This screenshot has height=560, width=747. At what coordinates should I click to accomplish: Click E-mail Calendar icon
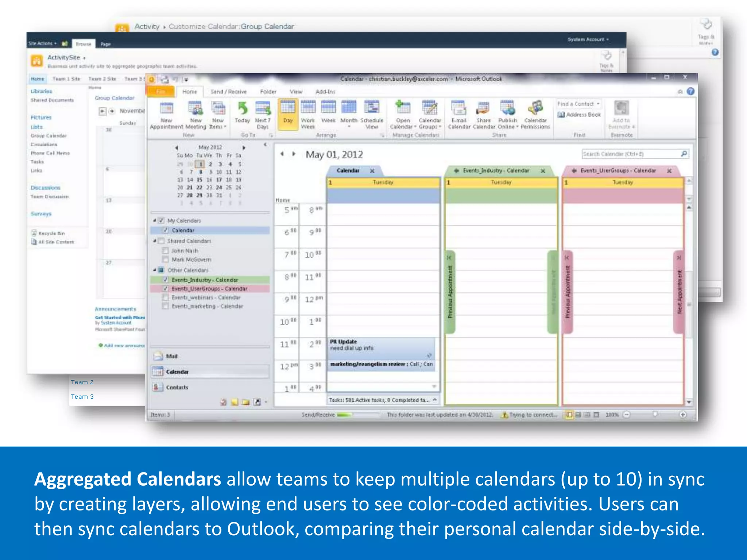(459, 115)
